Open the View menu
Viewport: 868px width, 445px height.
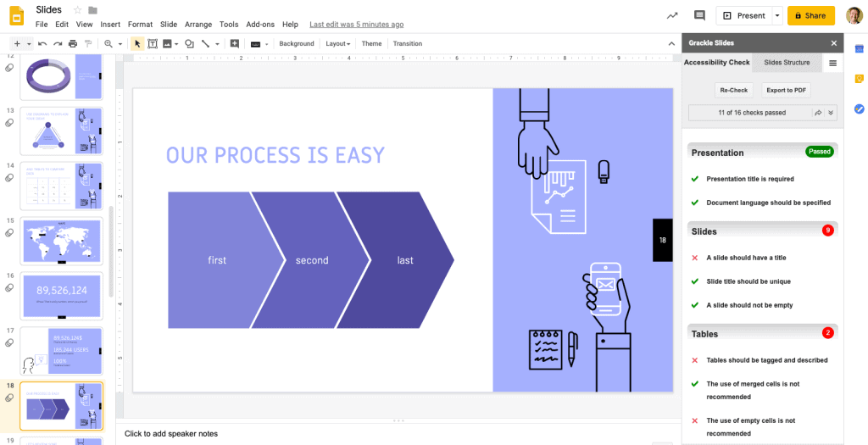pyautogui.click(x=84, y=25)
